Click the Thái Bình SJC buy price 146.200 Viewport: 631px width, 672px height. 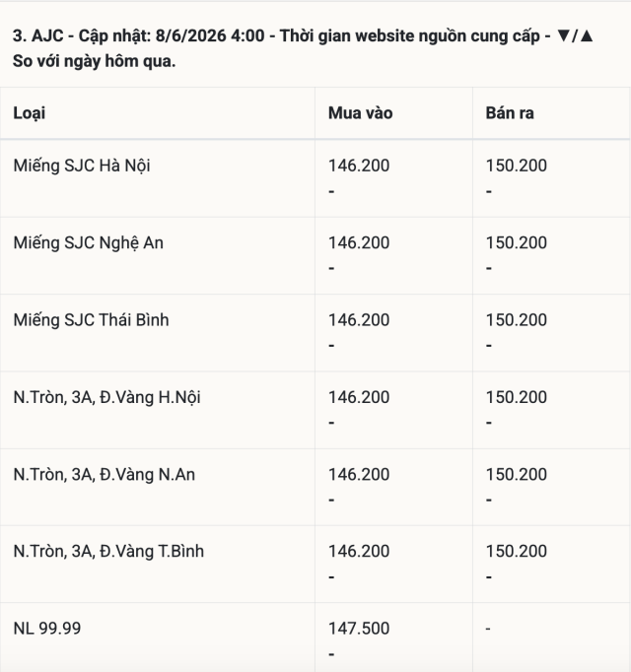359,319
